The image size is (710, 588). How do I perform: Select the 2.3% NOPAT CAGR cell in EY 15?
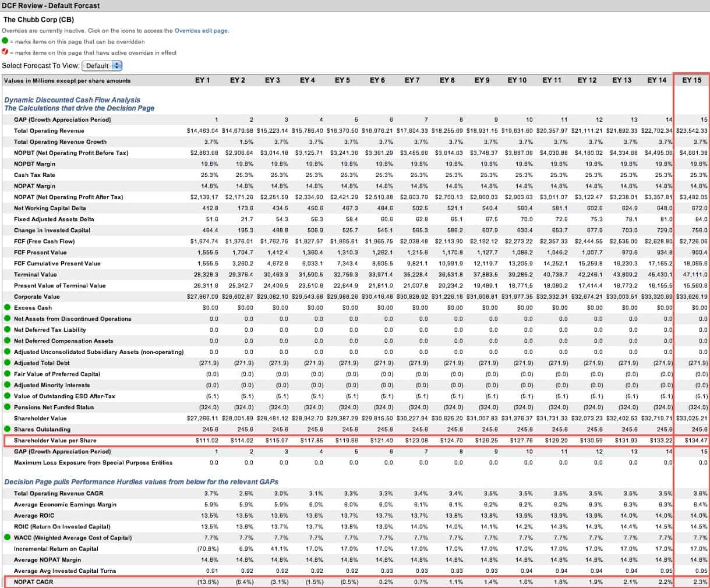pos(701,582)
